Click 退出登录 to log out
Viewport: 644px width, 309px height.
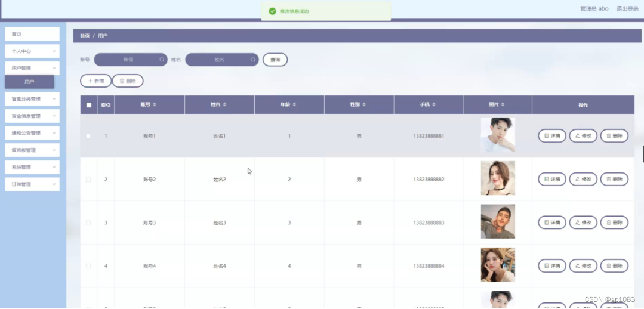(627, 8)
